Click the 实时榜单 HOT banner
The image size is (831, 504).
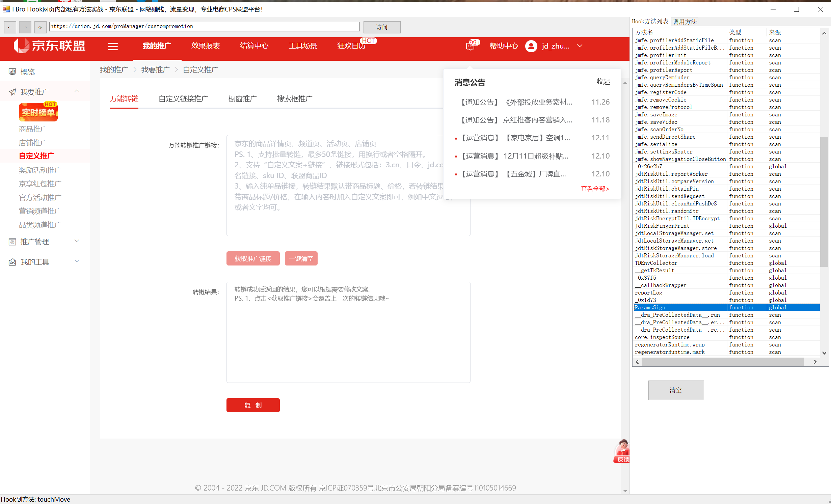(x=38, y=112)
